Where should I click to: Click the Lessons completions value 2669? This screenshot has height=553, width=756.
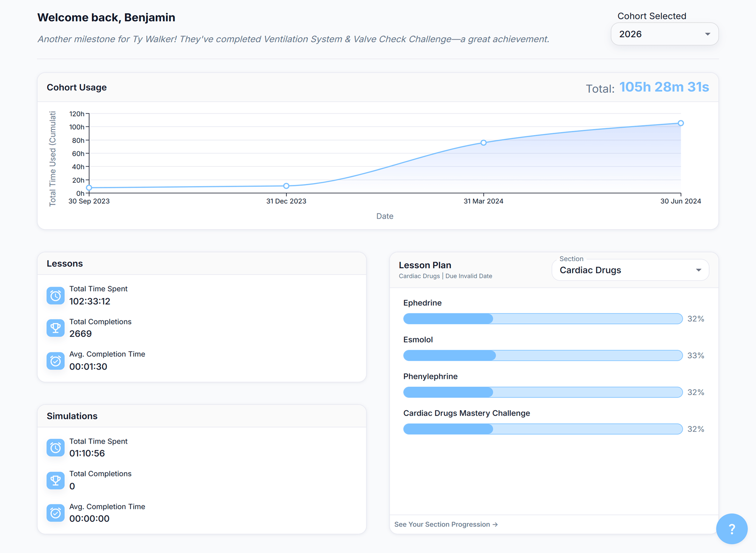[81, 334]
